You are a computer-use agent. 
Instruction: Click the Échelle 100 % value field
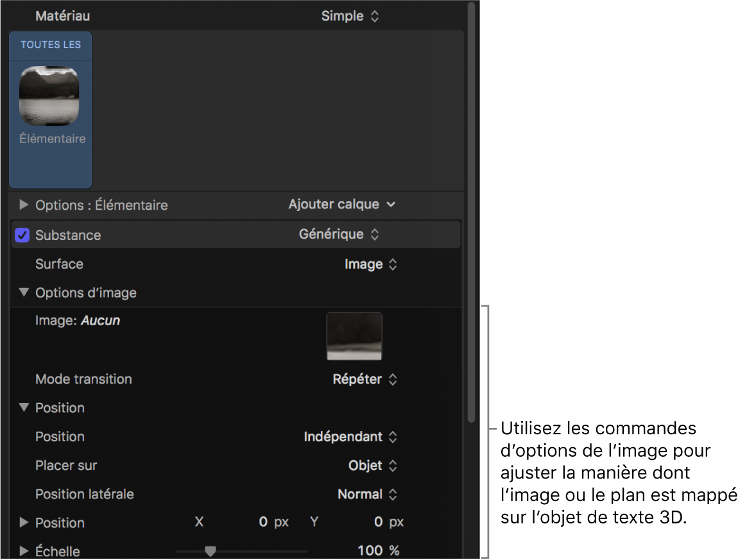370,551
